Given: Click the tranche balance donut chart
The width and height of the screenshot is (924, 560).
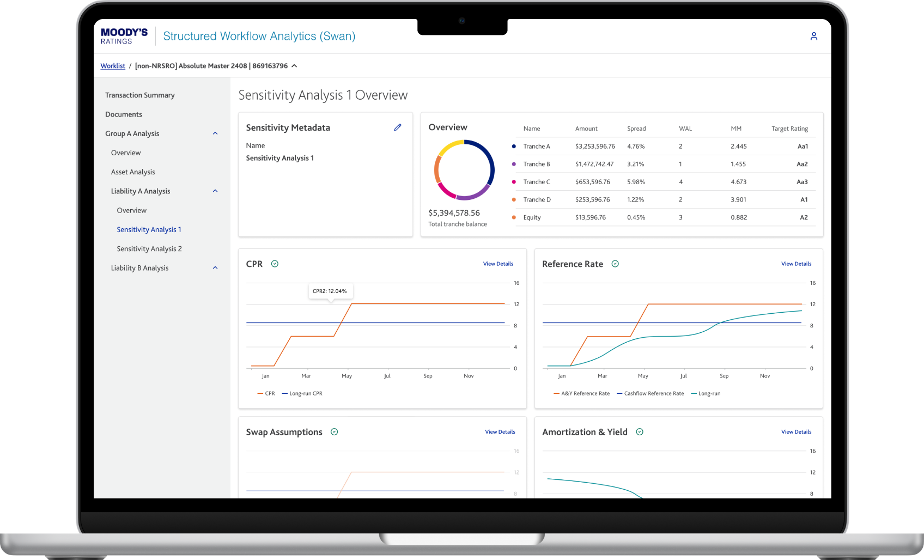Looking at the screenshot, I should pos(464,170).
